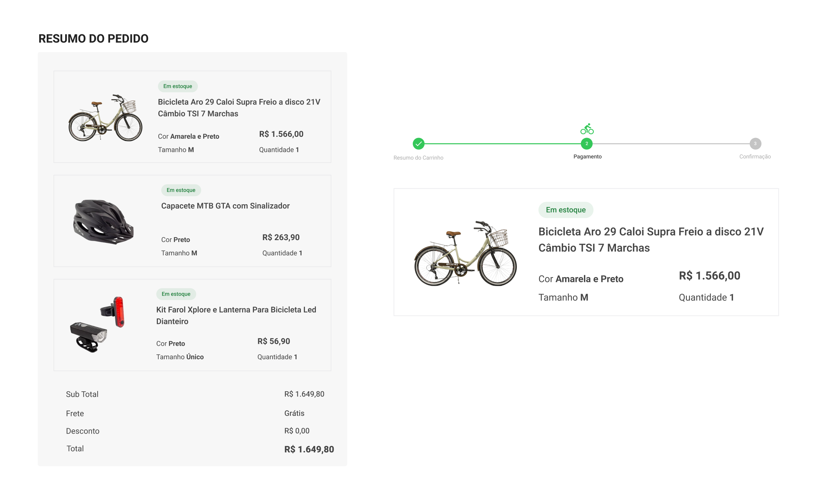Click the Resumo do Carrinho step label

click(x=418, y=158)
